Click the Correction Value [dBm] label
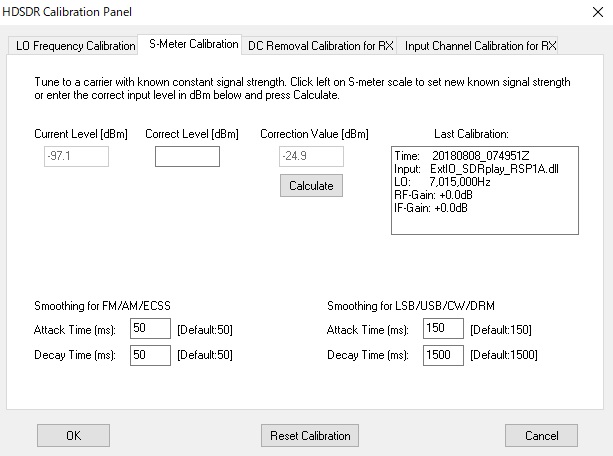 pos(314,134)
